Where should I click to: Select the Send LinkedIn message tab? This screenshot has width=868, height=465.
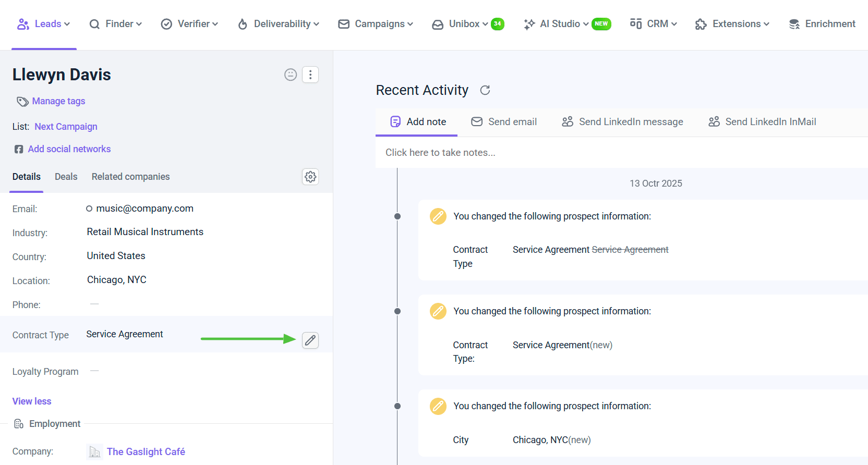[x=622, y=122]
